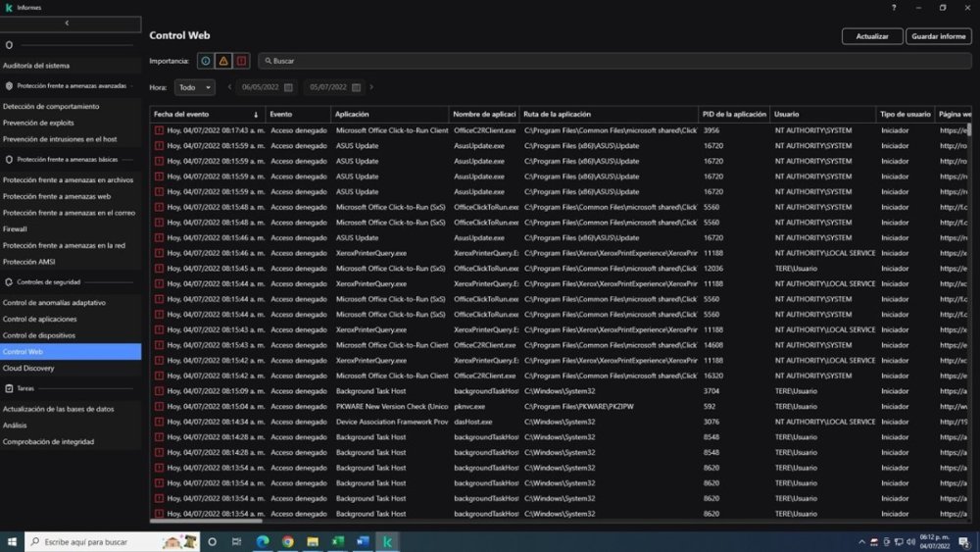This screenshot has height=552, width=980.
Task: Open the Hora 'Todo' dropdown
Action: pos(194,87)
